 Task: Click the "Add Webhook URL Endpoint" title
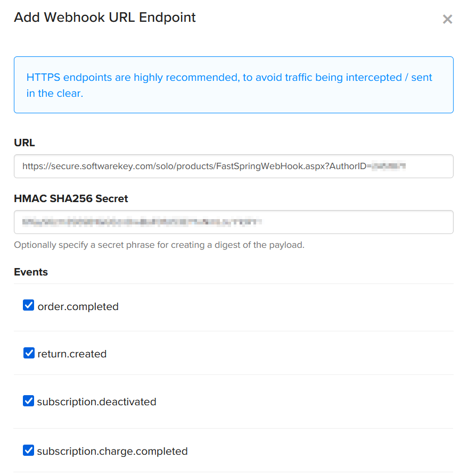[105, 18]
